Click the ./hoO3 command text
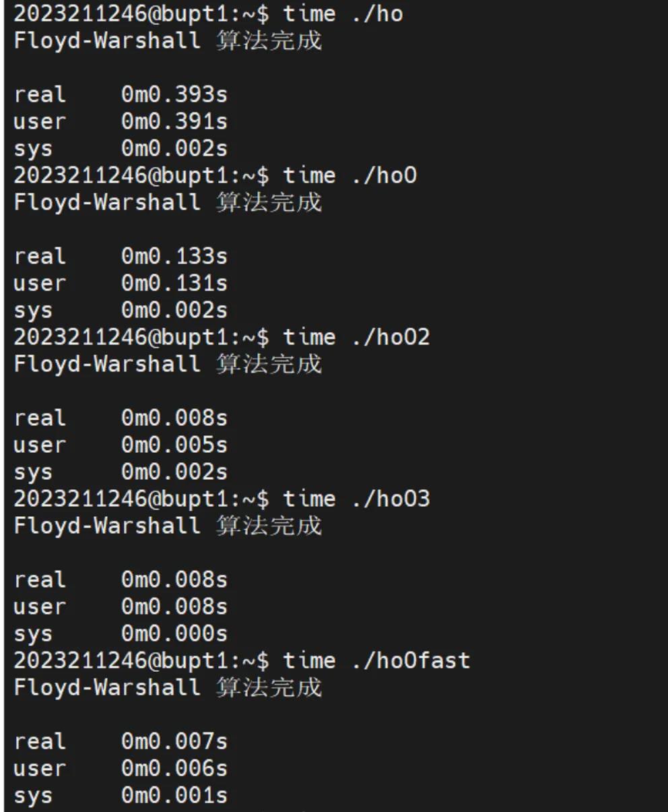 pos(391,499)
